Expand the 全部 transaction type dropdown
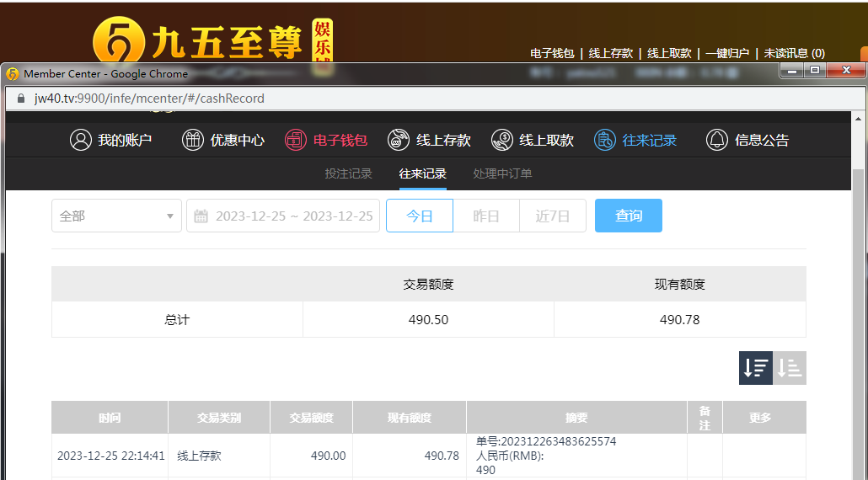 [116, 216]
